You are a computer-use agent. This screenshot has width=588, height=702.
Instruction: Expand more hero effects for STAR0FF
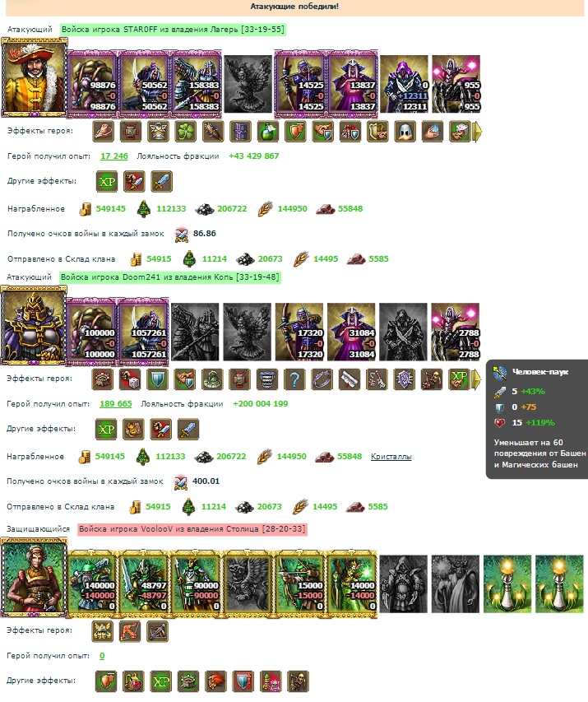(478, 132)
